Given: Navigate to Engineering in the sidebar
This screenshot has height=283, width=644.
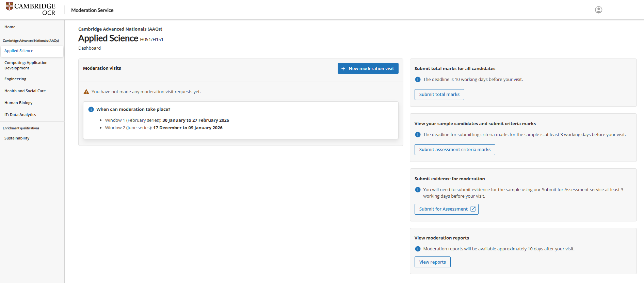Looking at the screenshot, I should click(15, 79).
